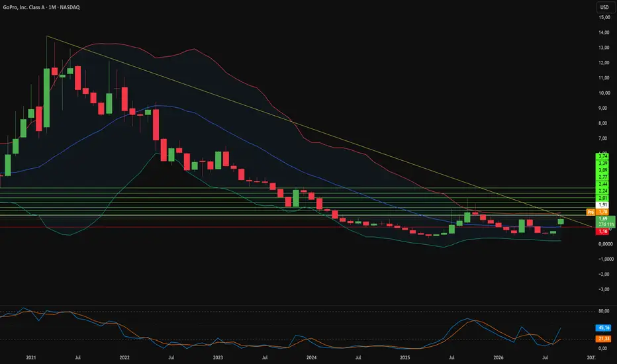Select the 80,00 oscillator scale label

point(604,311)
